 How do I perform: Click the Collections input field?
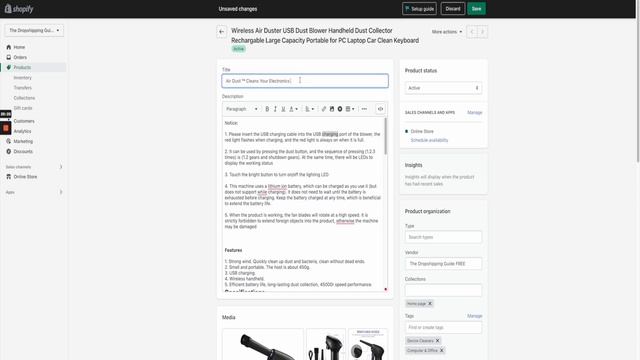pyautogui.click(x=443, y=290)
